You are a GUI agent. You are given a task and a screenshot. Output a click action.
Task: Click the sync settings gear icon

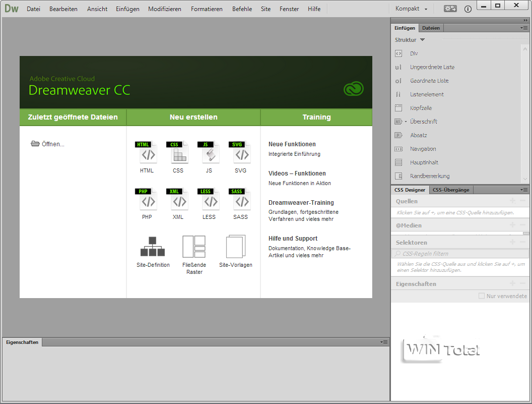tap(450, 9)
